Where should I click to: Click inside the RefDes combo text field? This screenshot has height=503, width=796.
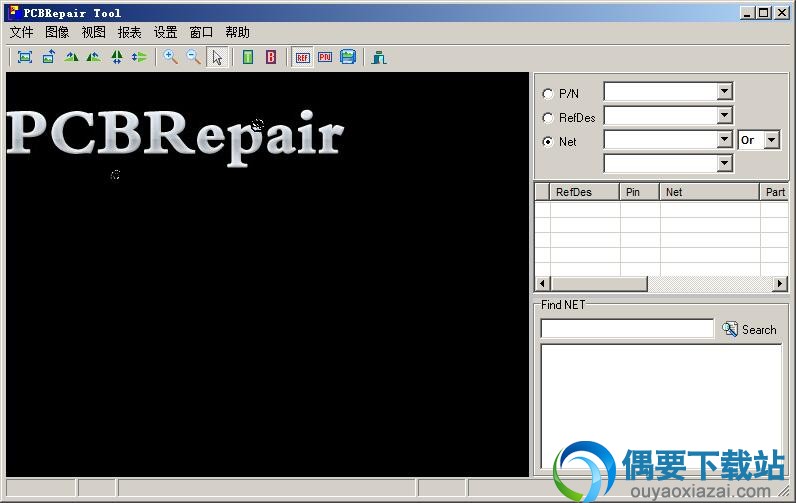click(x=661, y=115)
